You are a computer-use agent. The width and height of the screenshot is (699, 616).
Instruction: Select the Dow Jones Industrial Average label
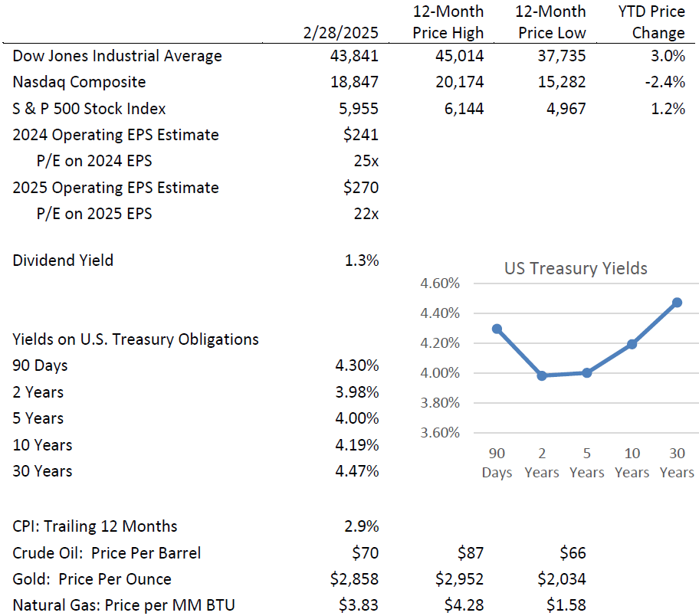click(x=117, y=56)
